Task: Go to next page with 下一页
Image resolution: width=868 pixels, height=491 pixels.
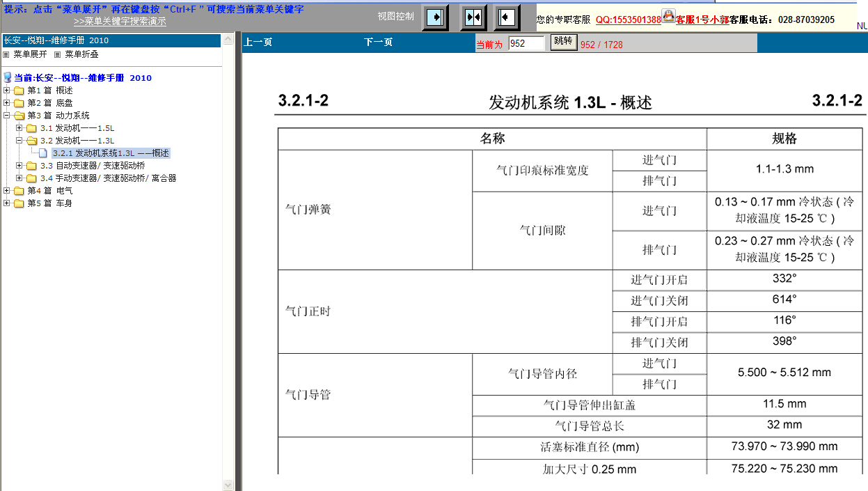Action: 378,42
